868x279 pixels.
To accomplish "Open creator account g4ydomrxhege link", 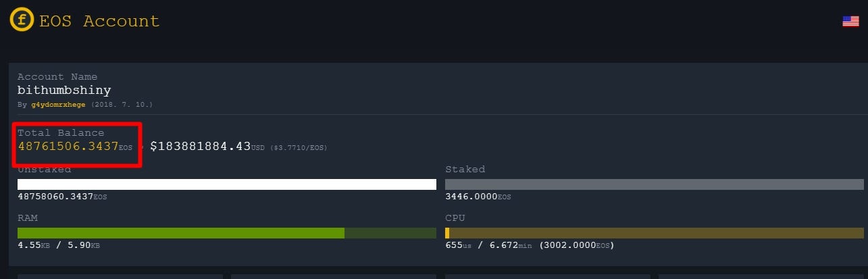I will click(59, 105).
